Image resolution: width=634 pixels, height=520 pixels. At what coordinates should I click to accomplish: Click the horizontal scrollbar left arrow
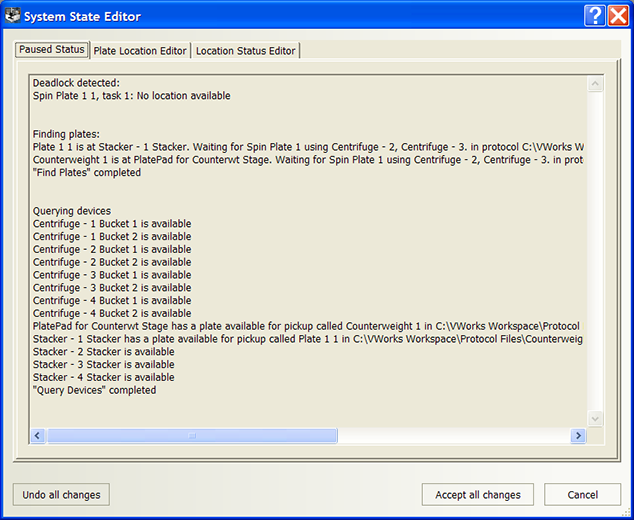[39, 436]
